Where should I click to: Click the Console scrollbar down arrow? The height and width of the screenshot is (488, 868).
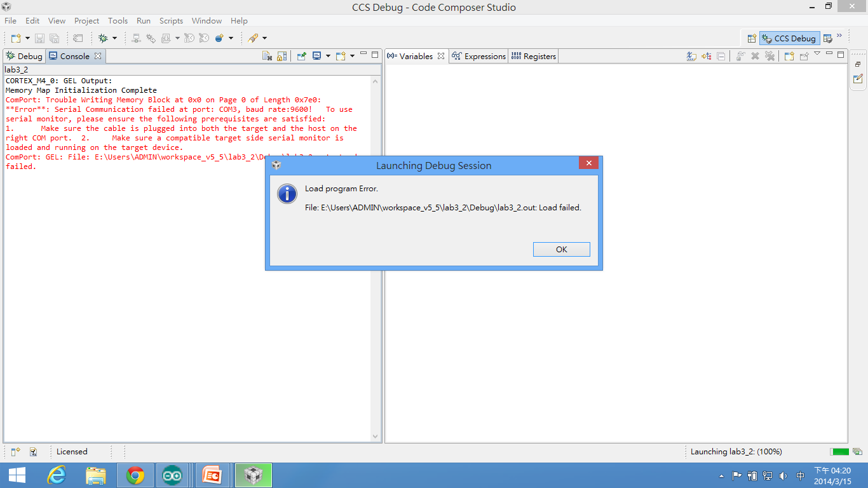click(x=376, y=437)
